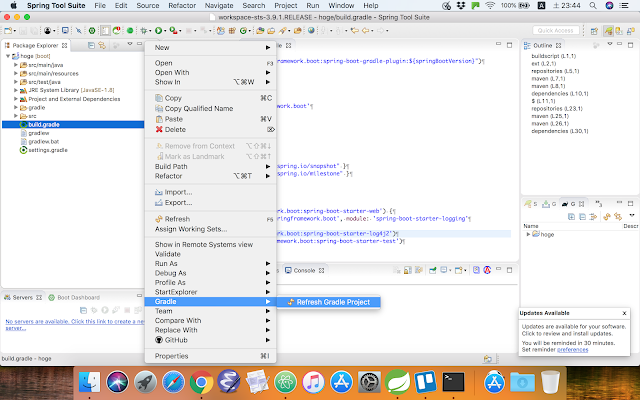Viewport: 640px width, 400px height.
Task: Close the Updates Available notification
Action: (624, 313)
